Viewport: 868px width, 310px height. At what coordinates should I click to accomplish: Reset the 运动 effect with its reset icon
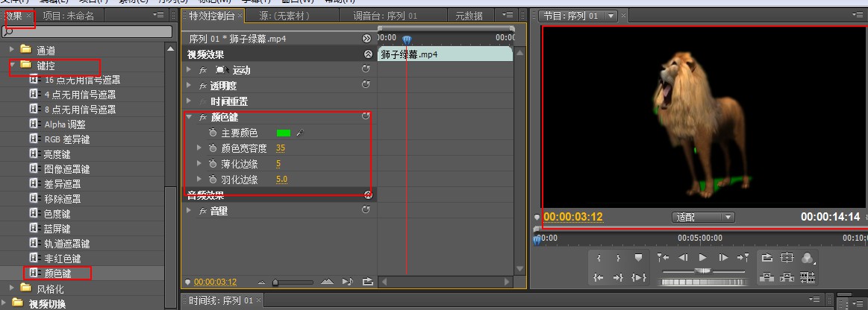coord(366,69)
